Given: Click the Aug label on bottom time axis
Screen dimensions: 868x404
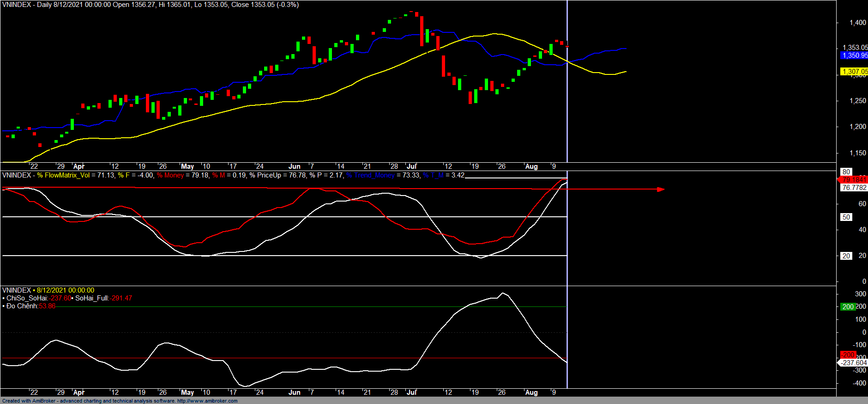Looking at the screenshot, I should pyautogui.click(x=531, y=392).
